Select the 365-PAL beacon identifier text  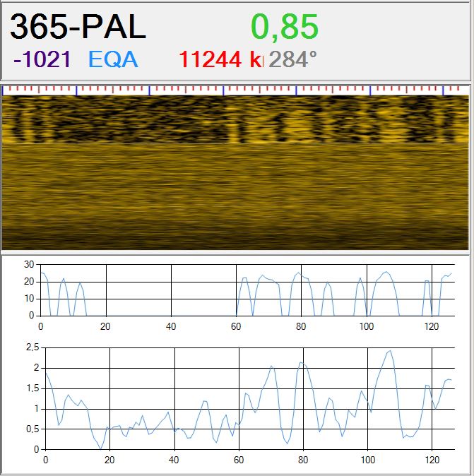point(78,27)
